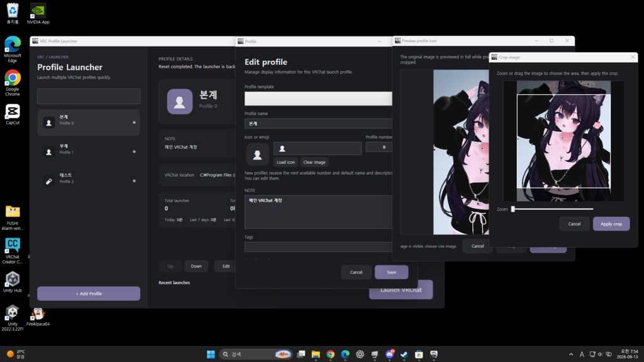Click the launcher's profile search field
The height and width of the screenshot is (362, 644).
point(89,96)
